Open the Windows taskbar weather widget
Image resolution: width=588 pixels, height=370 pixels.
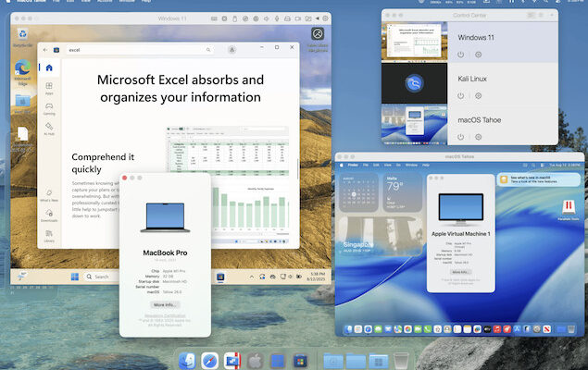click(22, 277)
